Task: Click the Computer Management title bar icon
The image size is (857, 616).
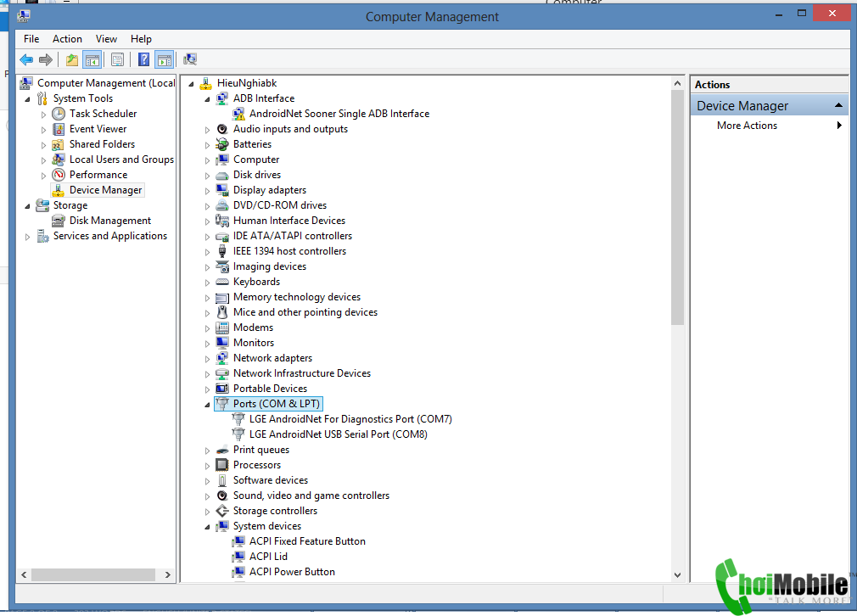Action: [24, 16]
